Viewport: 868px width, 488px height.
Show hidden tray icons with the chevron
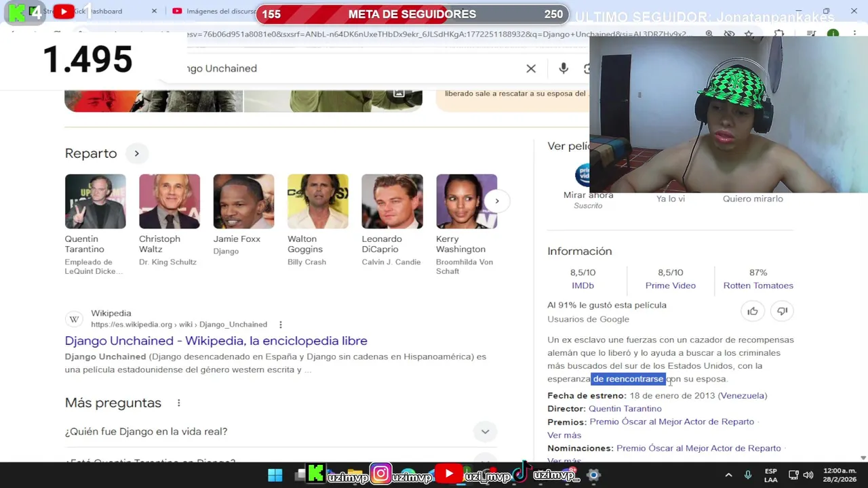click(x=728, y=475)
